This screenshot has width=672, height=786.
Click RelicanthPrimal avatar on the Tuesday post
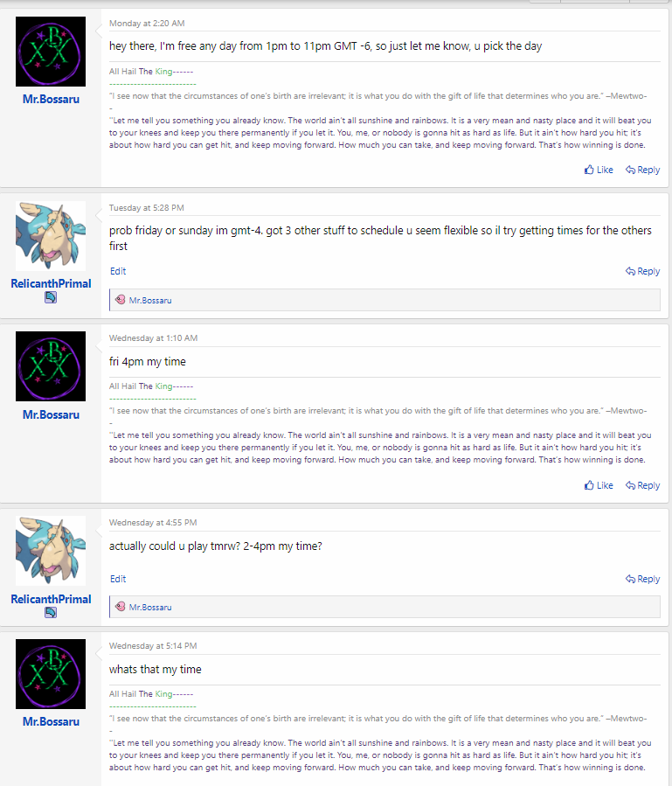pyautogui.click(x=51, y=236)
